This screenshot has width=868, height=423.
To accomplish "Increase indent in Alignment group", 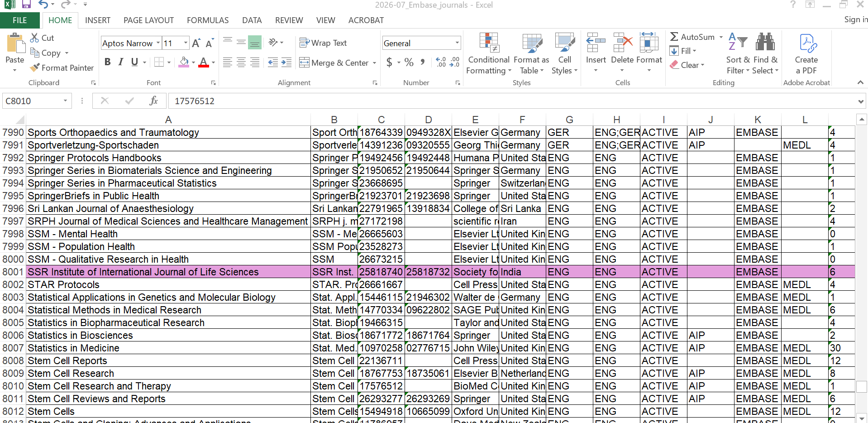I will click(x=286, y=62).
